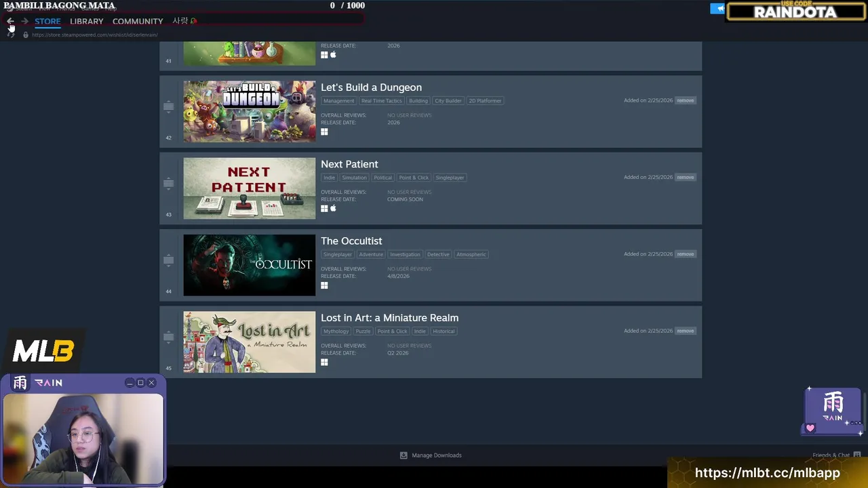Click macOS platform icon under Next Patient

(333, 208)
